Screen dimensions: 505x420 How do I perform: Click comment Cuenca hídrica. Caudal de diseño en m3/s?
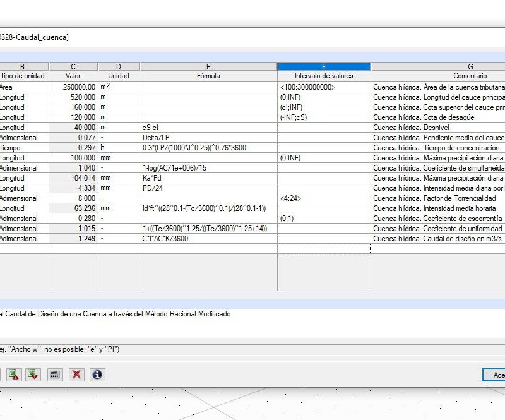point(437,239)
